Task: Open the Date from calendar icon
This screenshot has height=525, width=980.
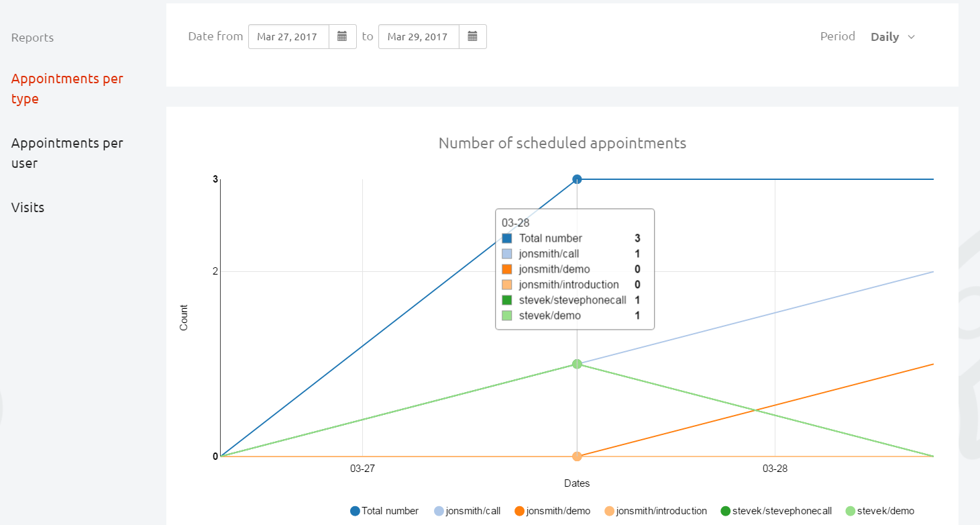Action: click(342, 37)
